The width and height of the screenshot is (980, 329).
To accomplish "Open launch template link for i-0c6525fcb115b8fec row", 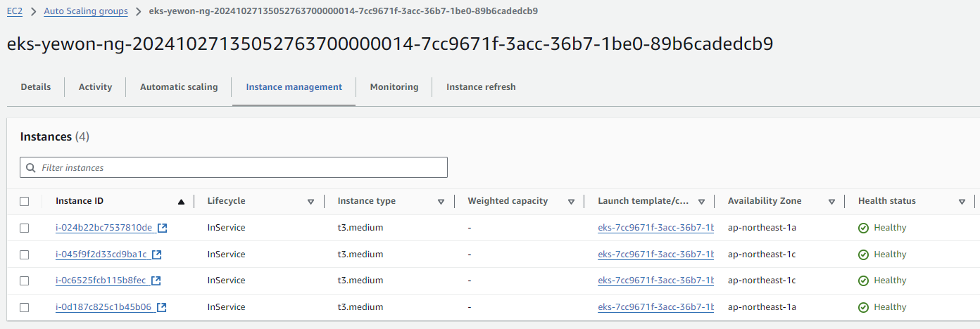I will 656,280.
